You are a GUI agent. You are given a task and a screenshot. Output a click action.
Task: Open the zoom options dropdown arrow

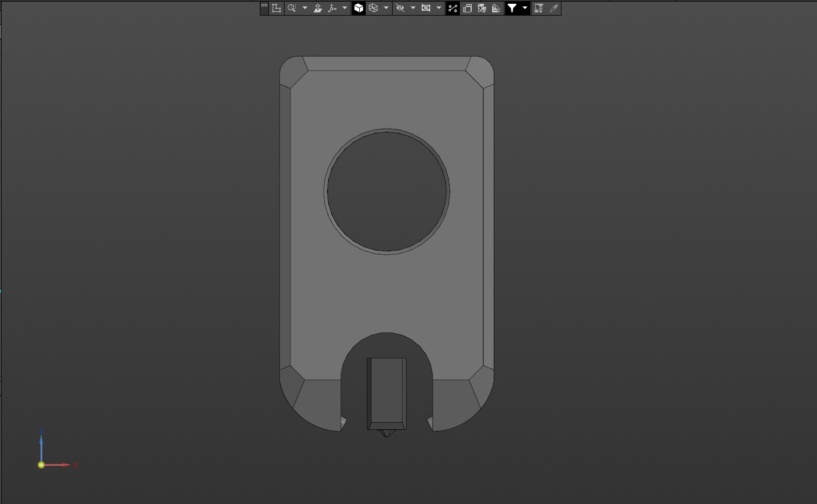[x=305, y=8]
